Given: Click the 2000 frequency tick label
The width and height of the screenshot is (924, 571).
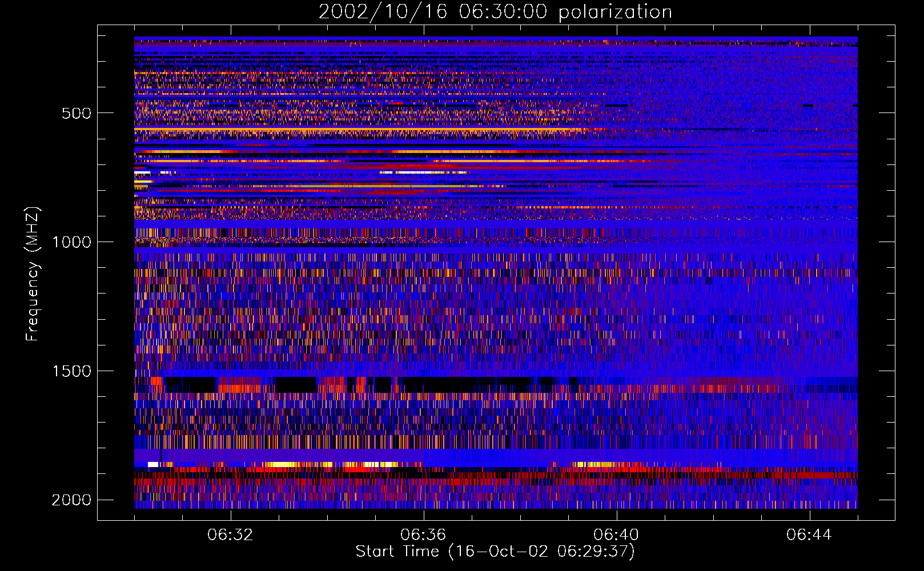Looking at the screenshot, I should click(x=71, y=500).
